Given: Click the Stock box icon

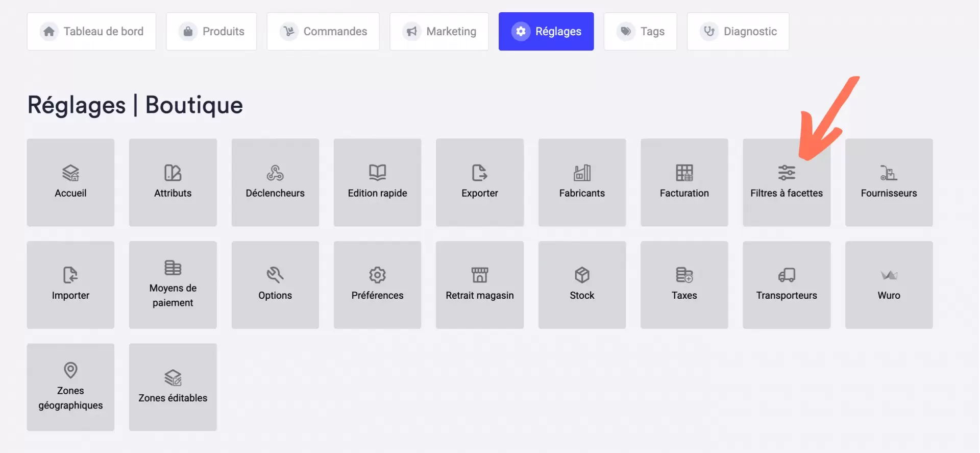Looking at the screenshot, I should click(582, 275).
